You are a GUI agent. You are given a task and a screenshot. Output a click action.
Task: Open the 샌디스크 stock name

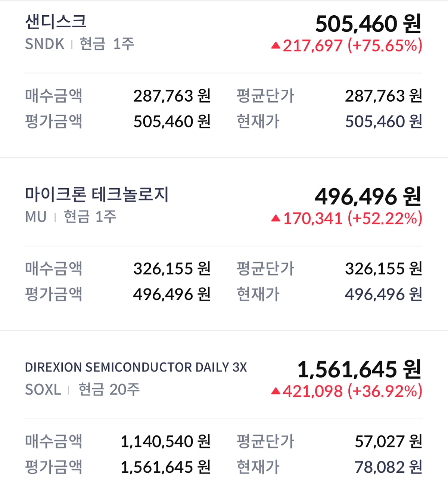point(56,22)
